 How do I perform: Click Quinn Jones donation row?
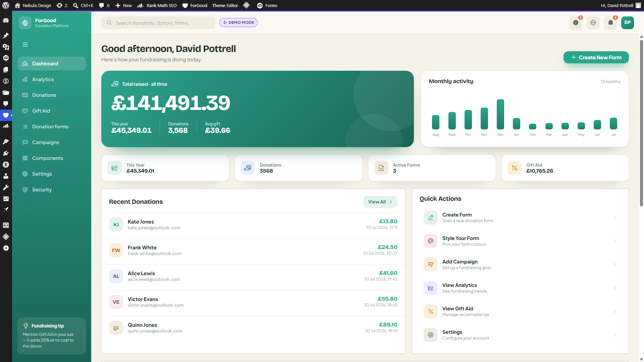click(x=253, y=328)
